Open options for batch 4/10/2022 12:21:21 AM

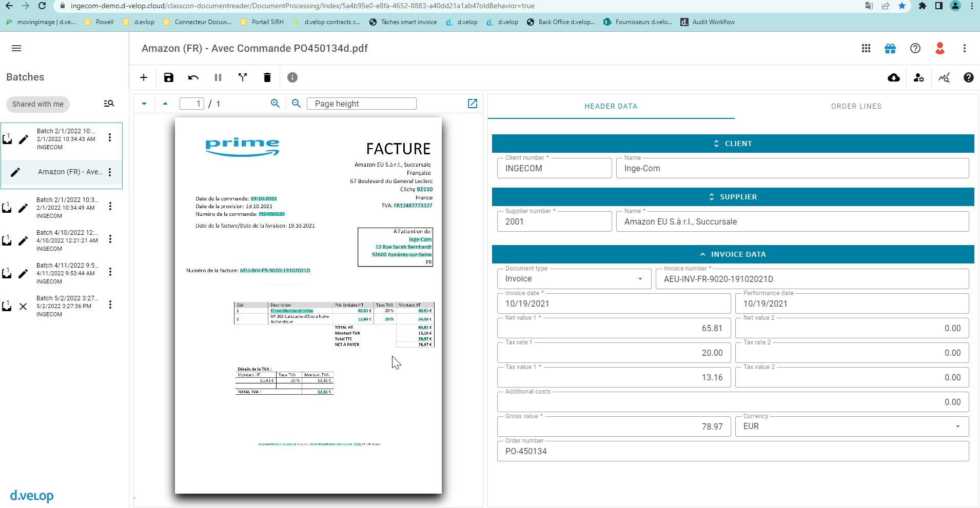(x=110, y=239)
